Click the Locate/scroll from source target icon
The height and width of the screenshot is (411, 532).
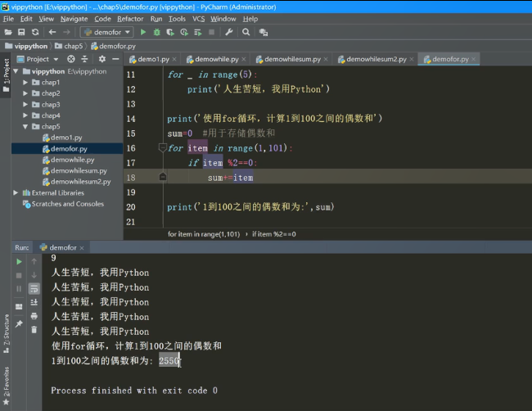(x=71, y=59)
